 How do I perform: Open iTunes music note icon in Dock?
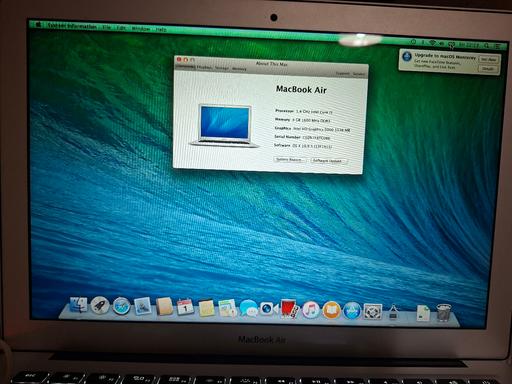click(x=310, y=310)
